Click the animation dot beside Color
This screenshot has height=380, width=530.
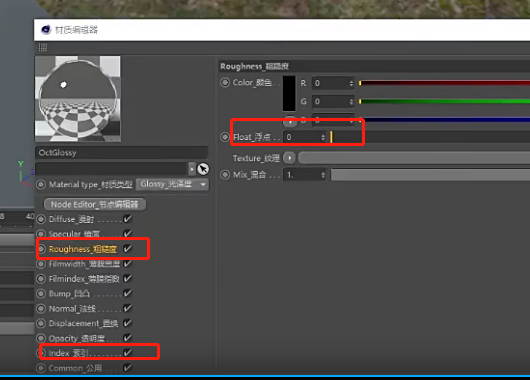point(225,83)
